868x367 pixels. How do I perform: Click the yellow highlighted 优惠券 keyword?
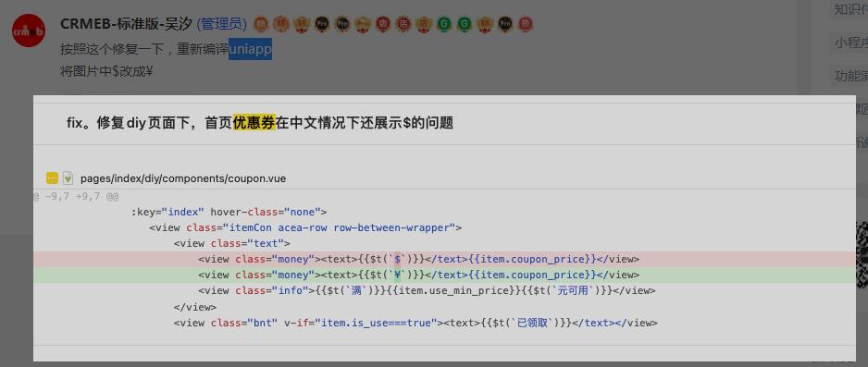[254, 123]
